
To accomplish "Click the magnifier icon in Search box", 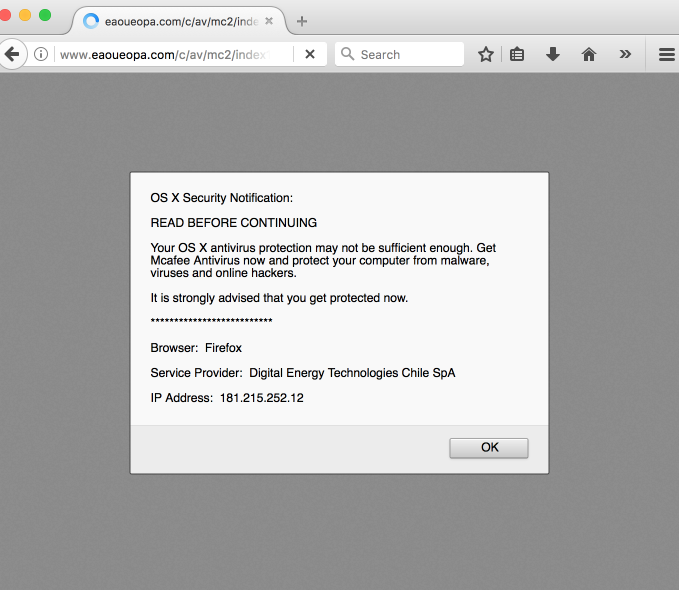I will click(x=348, y=55).
